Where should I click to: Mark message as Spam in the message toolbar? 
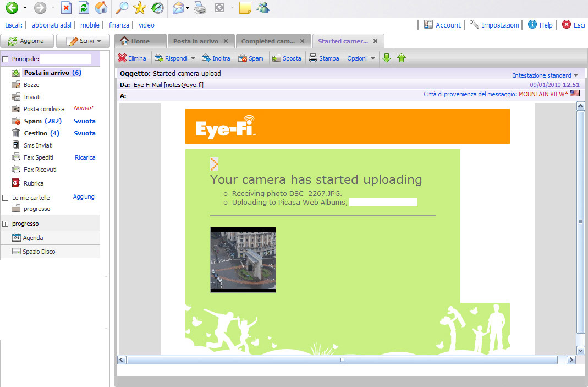click(x=251, y=58)
